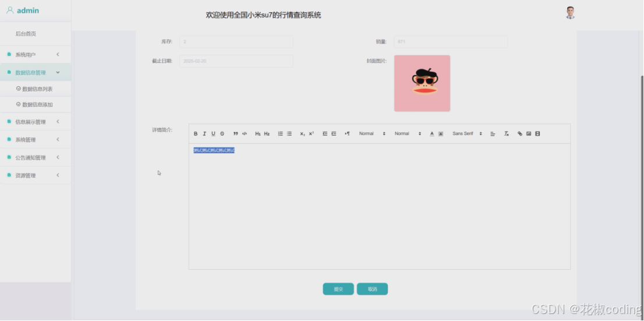Click the 取消 button

point(372,289)
